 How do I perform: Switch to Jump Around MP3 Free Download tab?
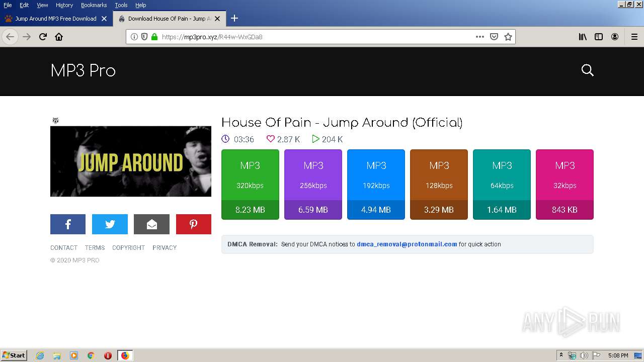click(x=56, y=19)
